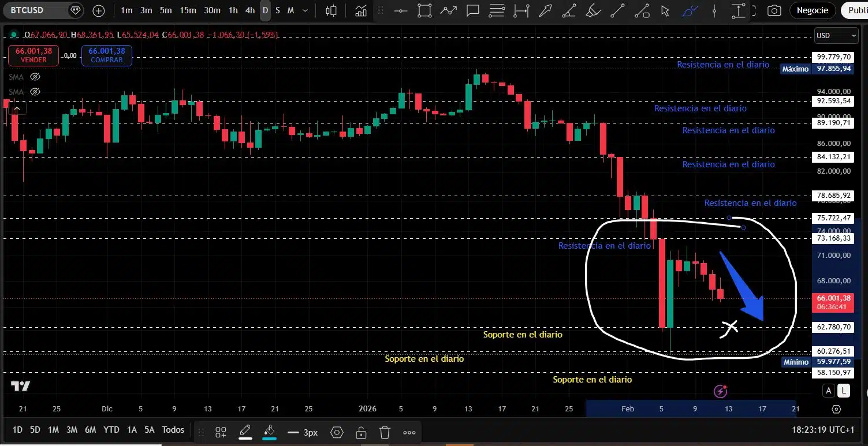Select the arrow drawing tool
Viewport: 868px width, 446px height.
[x=545, y=10]
